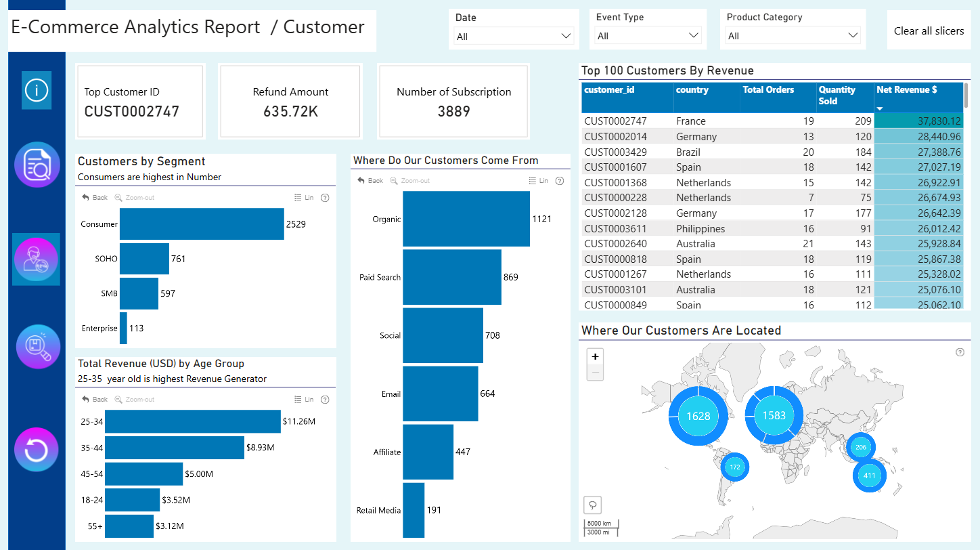Select the Number of Subscription card
This screenshot has width=980, height=550.
coord(453,102)
